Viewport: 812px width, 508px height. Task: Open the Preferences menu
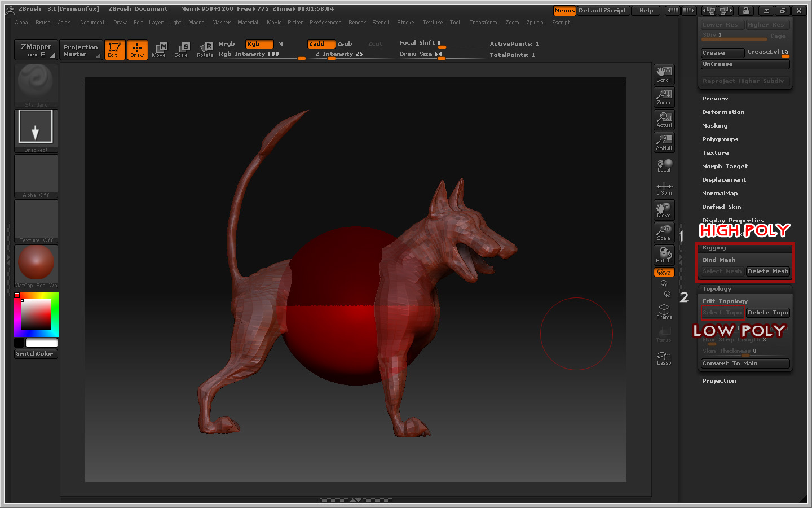pos(325,23)
